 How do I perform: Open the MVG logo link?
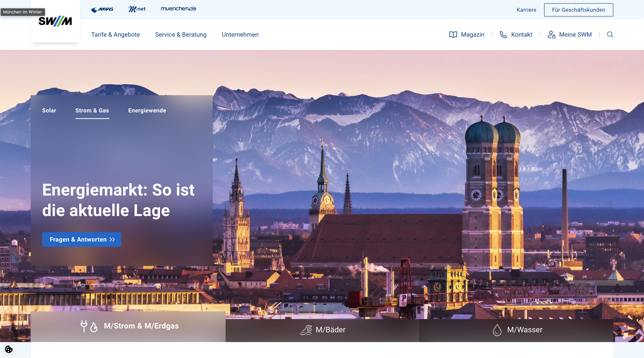click(102, 10)
